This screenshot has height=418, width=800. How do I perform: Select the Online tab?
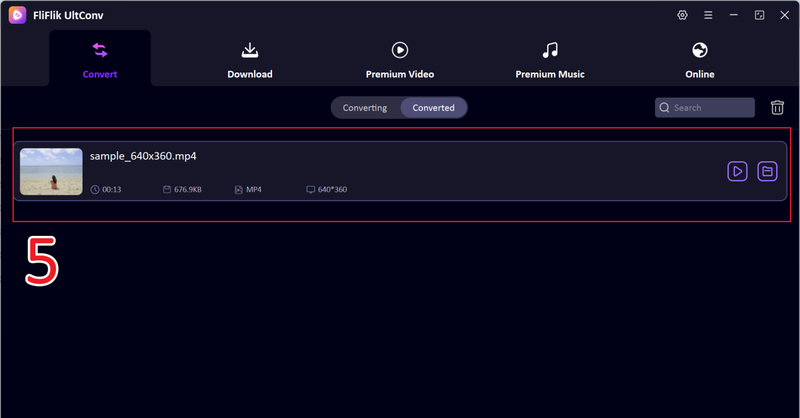point(699,60)
